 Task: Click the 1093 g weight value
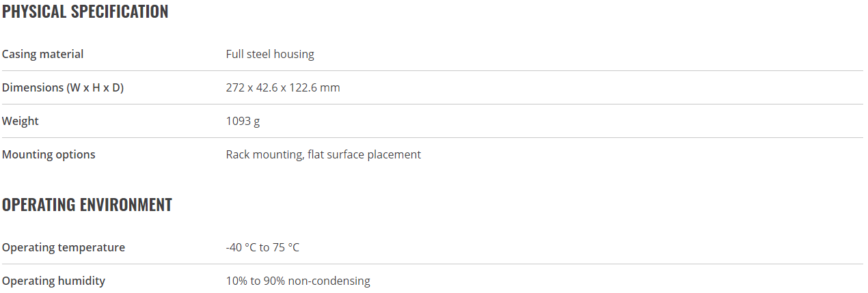tap(243, 121)
